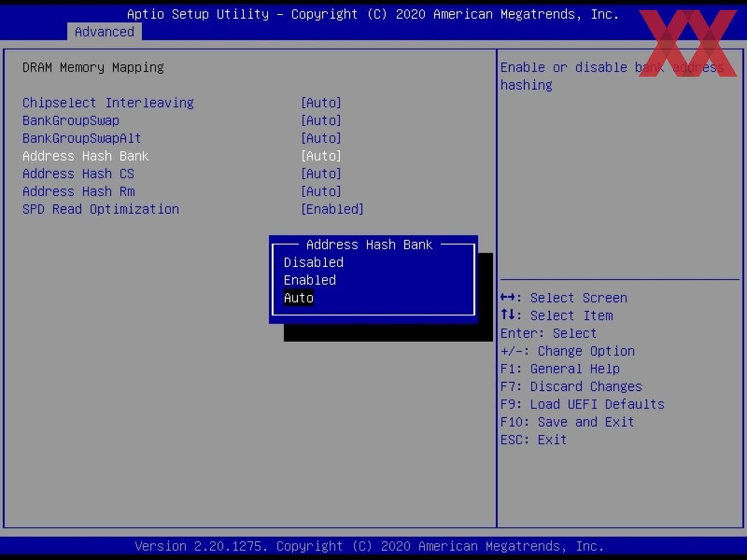Open the Address Hash CS [Auto] value

click(x=321, y=173)
